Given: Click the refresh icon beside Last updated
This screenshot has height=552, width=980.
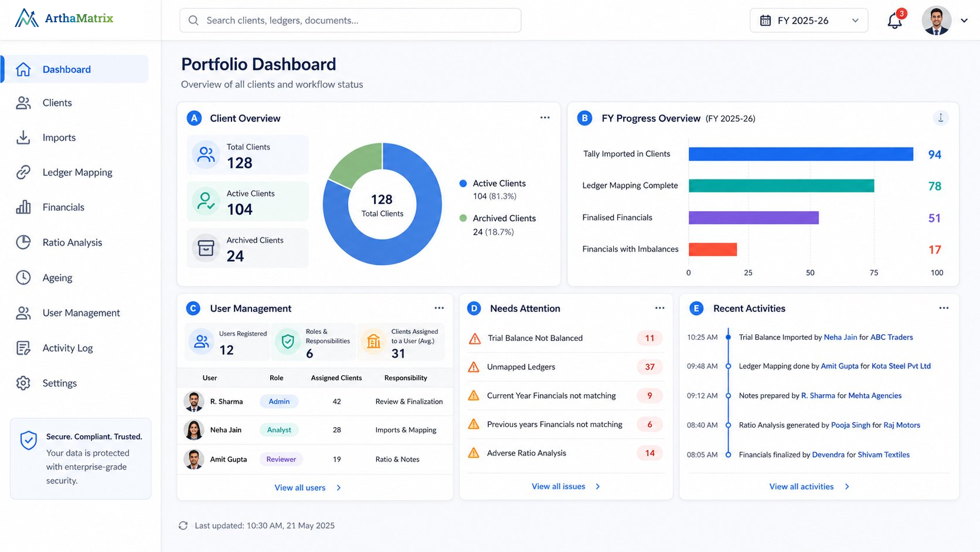Looking at the screenshot, I should coord(183,526).
